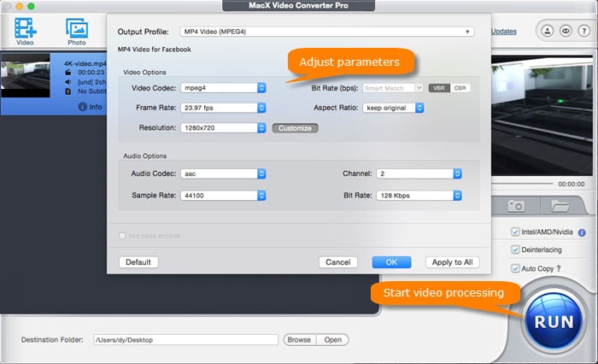Click the green maximize window button
The image size is (598, 364).
(x=31, y=6)
